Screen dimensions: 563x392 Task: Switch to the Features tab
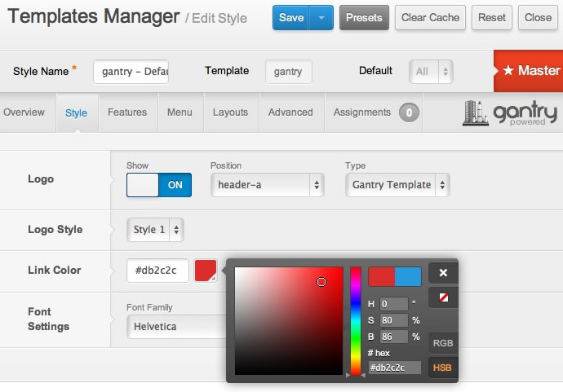click(x=127, y=112)
